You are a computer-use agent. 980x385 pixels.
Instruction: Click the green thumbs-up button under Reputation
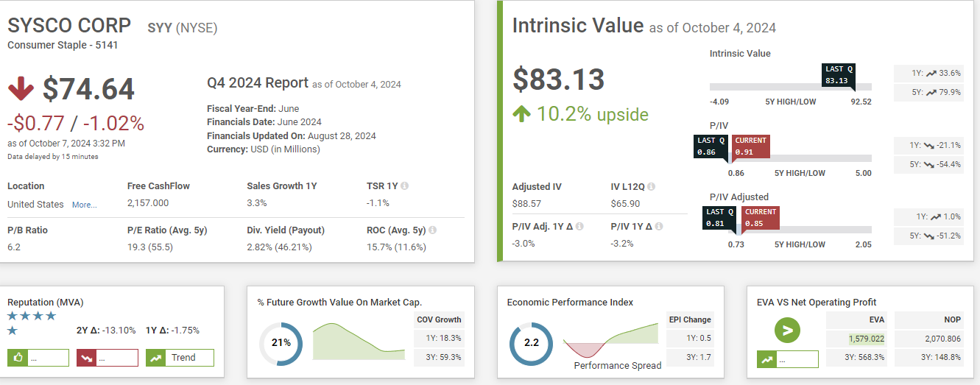(38, 358)
